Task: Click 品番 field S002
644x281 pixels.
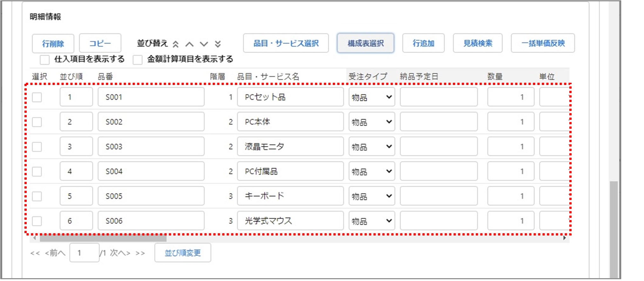Action: coord(151,122)
